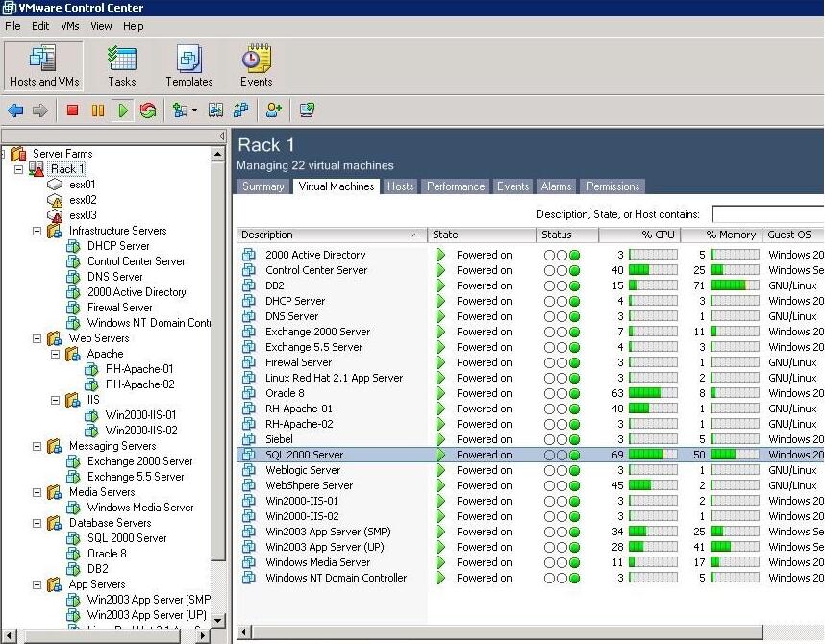This screenshot has height=644, width=825.
Task: Select Win2000-IIS-02 in the tree
Action: point(141,431)
